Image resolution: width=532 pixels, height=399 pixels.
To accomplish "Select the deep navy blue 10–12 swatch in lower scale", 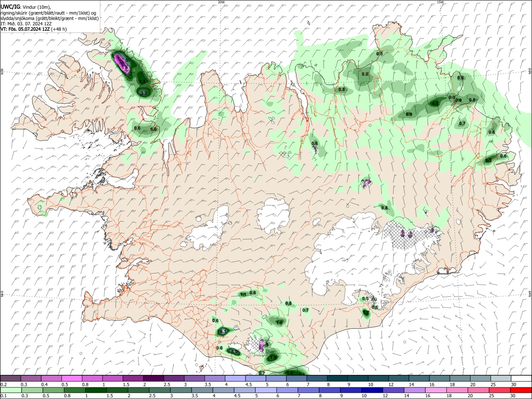I will (372, 390).
